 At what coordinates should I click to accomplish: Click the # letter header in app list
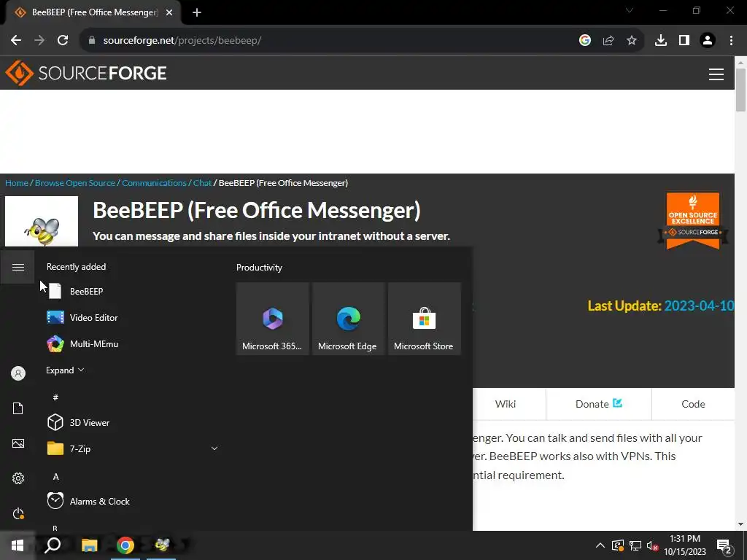tap(55, 397)
